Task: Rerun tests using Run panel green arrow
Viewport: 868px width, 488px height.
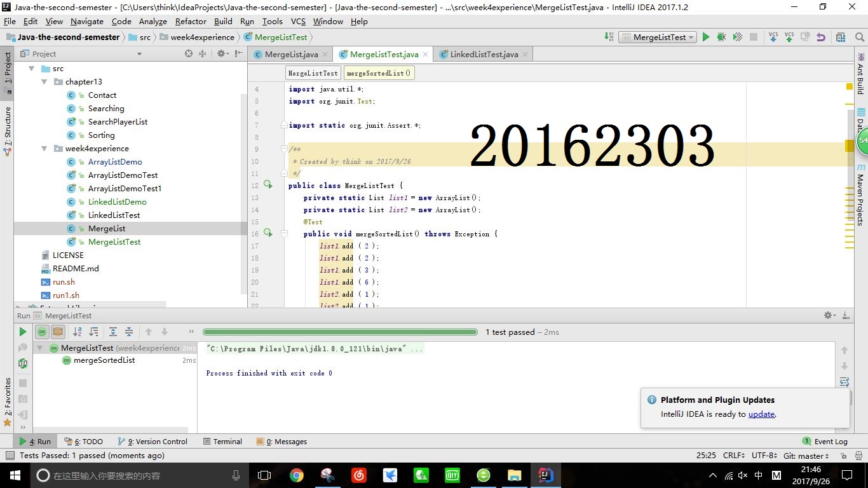Action: tap(23, 332)
